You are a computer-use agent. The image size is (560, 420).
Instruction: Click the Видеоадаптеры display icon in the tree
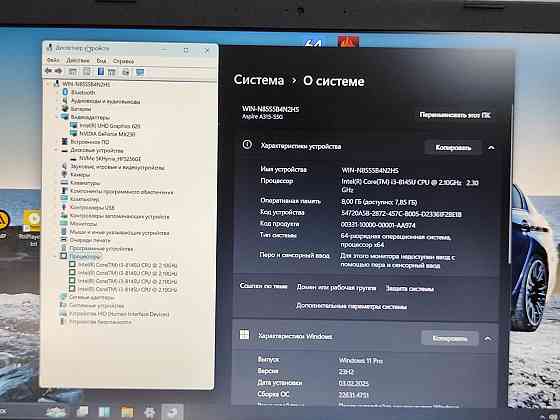point(65,117)
